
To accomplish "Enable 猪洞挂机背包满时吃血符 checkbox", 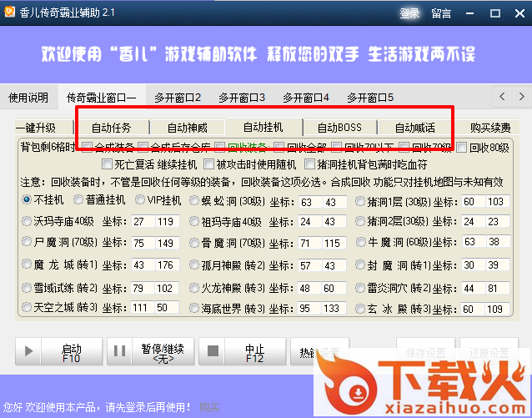I will coord(311,164).
